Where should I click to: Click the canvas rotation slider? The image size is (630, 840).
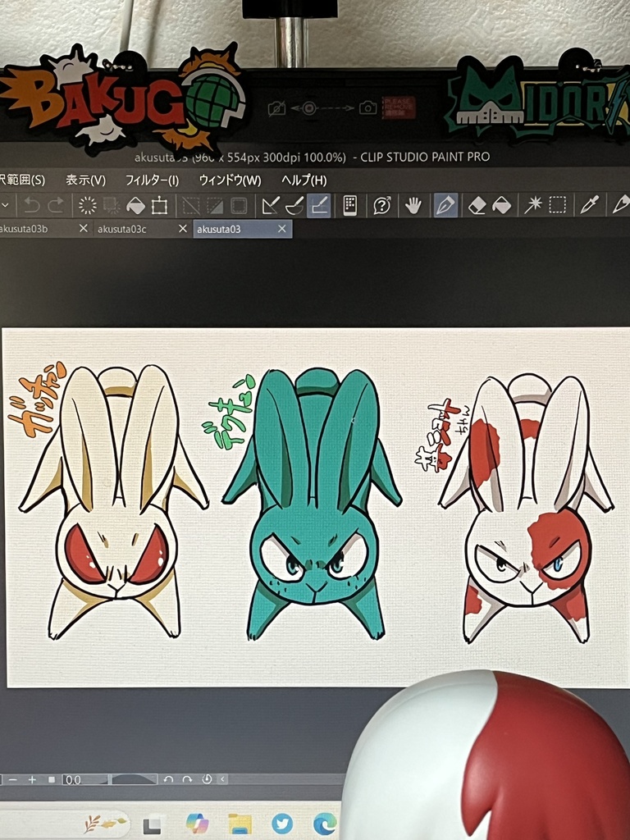click(x=135, y=779)
